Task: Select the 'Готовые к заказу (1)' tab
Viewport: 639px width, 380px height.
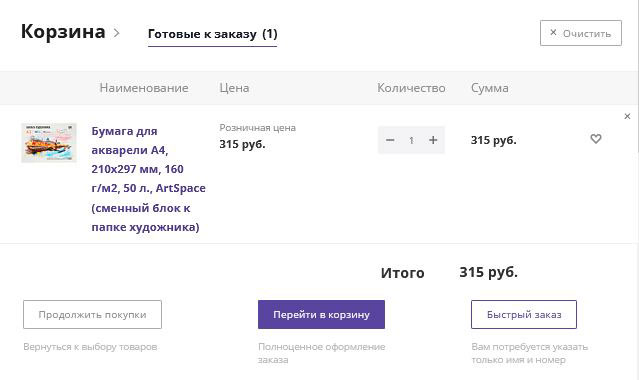Action: click(x=212, y=34)
